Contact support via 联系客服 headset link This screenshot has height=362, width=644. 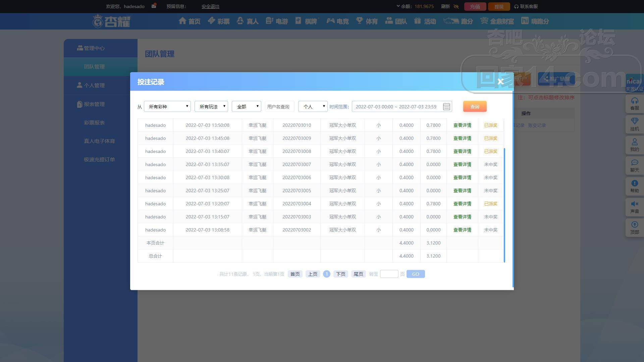[526, 6]
